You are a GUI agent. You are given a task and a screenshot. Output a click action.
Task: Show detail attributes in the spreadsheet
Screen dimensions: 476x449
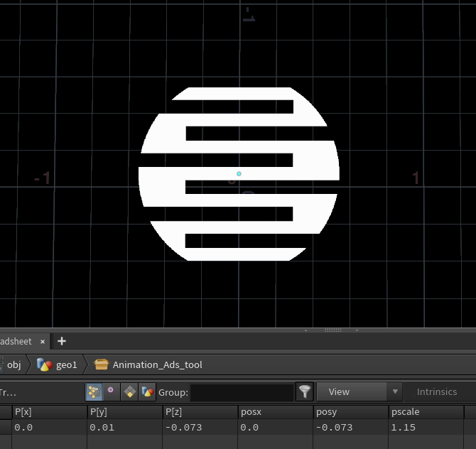point(148,391)
